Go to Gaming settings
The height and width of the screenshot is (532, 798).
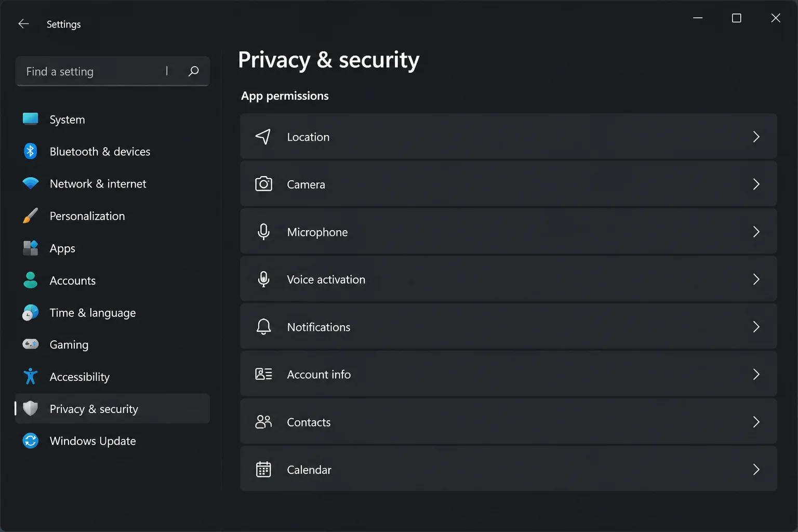click(x=112, y=344)
